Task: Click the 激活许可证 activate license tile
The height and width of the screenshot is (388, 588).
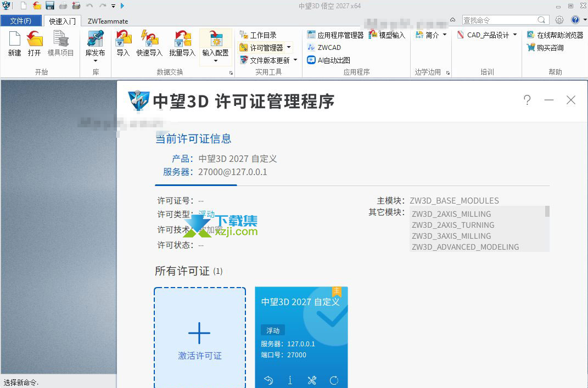Action: (x=200, y=338)
